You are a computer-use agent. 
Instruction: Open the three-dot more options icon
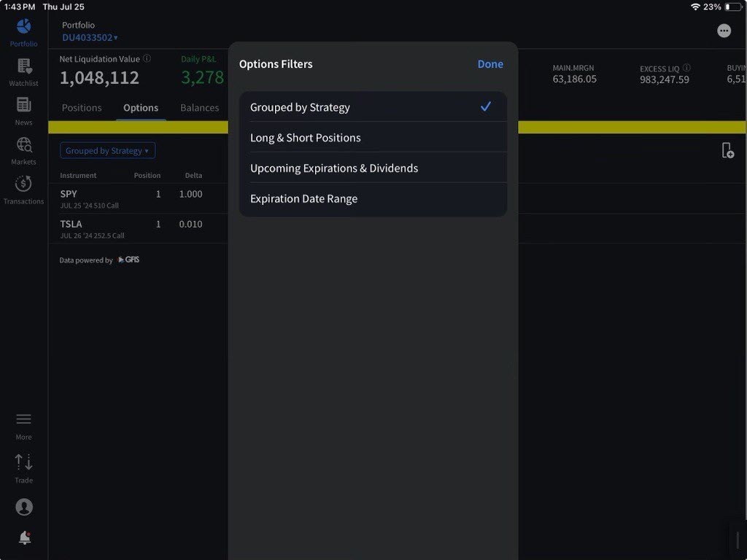tap(724, 31)
